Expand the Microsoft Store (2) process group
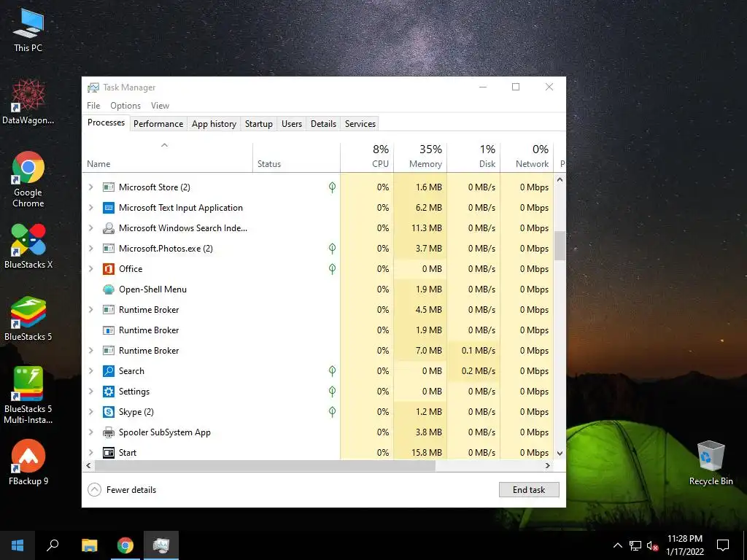Screen dimensions: 747x560 90,187
